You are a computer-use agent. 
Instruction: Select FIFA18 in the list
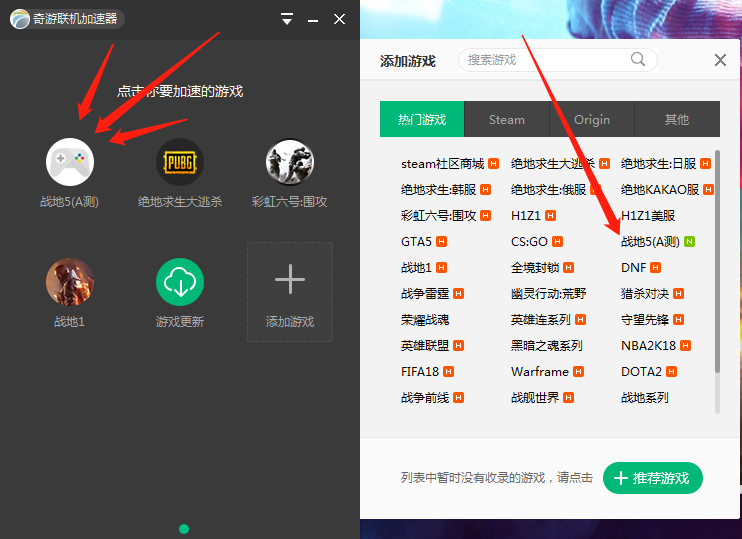click(420, 372)
